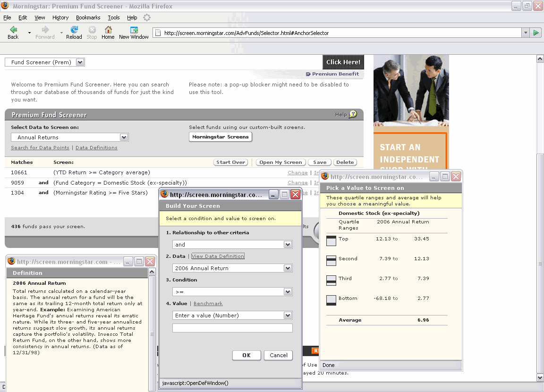This screenshot has width=544, height=392.
Task: Open the Fund Screener (Prem) dropdown
Action: (80, 62)
